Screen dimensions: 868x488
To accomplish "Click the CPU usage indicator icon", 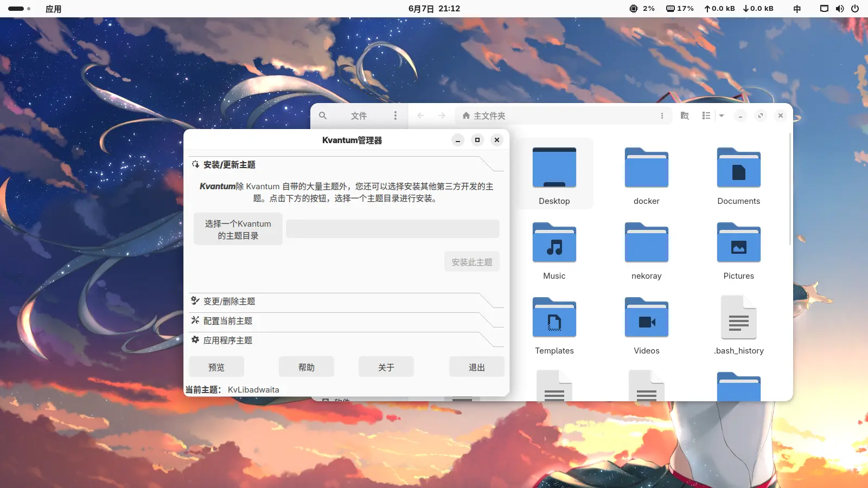I will [633, 9].
